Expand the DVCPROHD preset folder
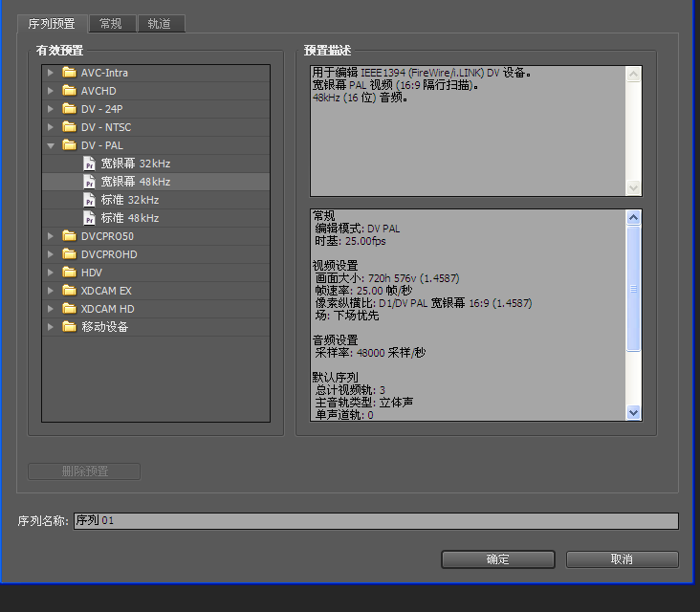The height and width of the screenshot is (612, 700). [x=51, y=254]
